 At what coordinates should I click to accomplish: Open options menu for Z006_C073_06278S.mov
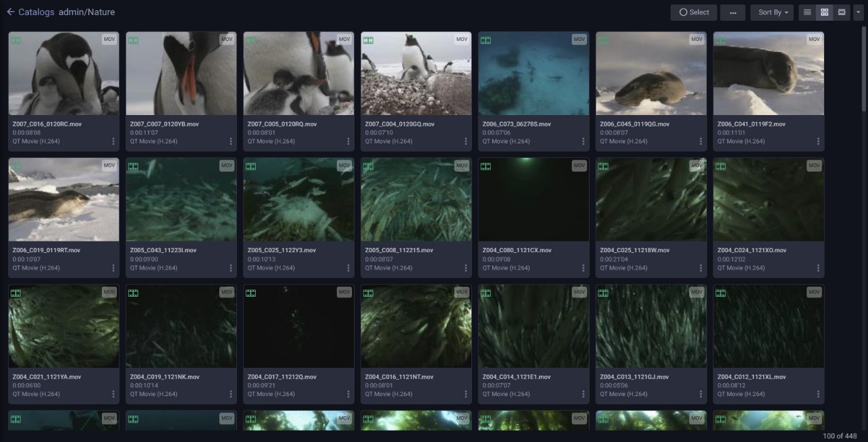coord(584,141)
